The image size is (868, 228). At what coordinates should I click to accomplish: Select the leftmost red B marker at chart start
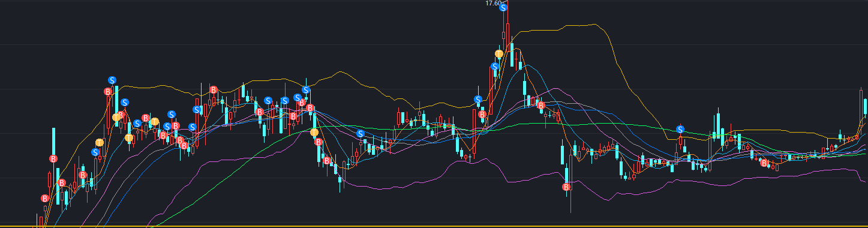(x=44, y=199)
